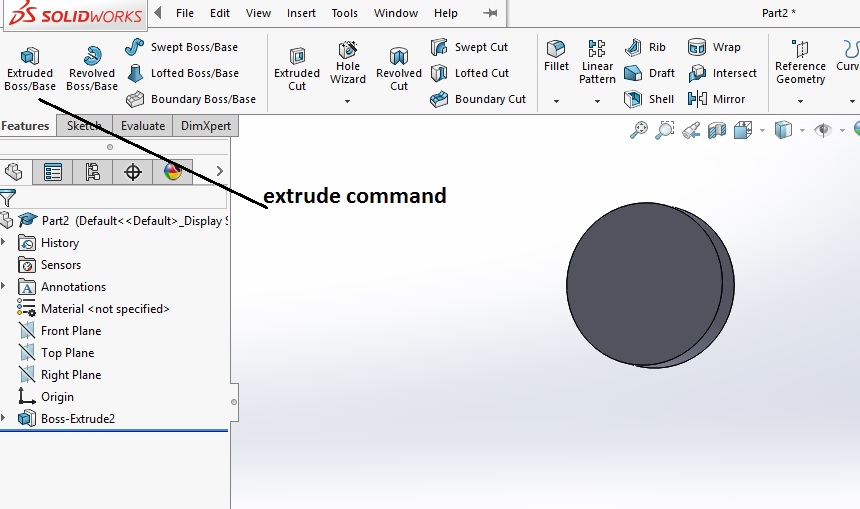Viewport: 860px width, 509px height.
Task: Open the DimXpertManager crosshair tab
Action: point(133,172)
